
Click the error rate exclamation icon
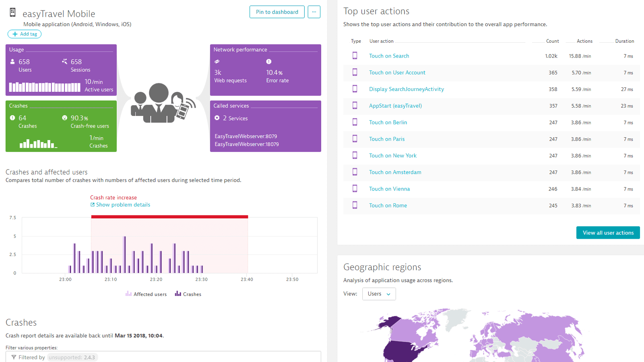click(x=268, y=62)
